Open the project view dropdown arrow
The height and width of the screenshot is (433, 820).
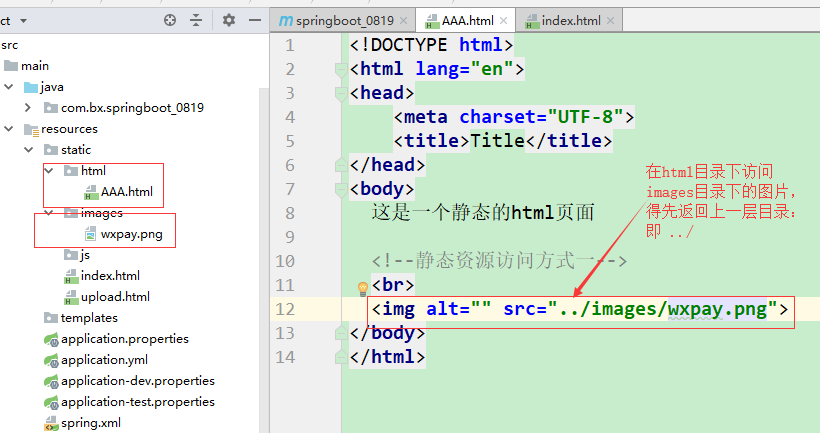[24, 21]
